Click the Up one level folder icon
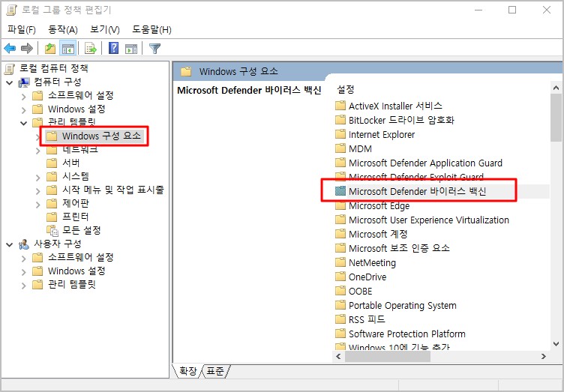Image resolution: width=564 pixels, height=392 pixels. 50,48
